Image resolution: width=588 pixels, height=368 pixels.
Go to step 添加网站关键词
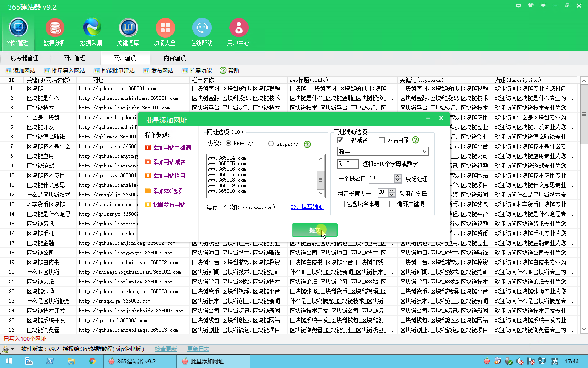168,148
